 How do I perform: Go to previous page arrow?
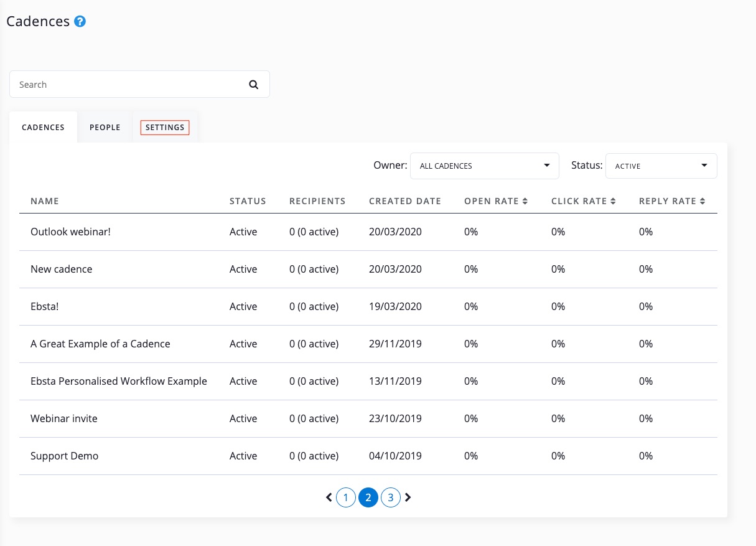pyautogui.click(x=329, y=497)
